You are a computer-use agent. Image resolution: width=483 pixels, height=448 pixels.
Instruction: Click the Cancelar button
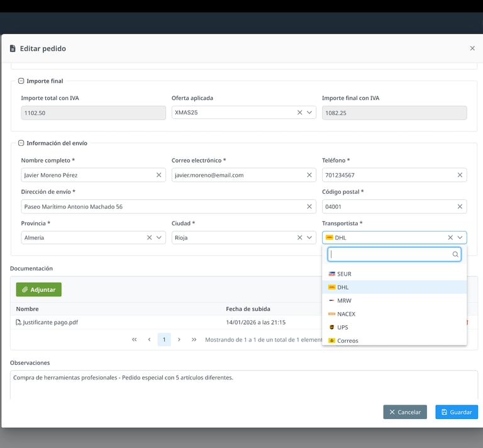(x=405, y=412)
